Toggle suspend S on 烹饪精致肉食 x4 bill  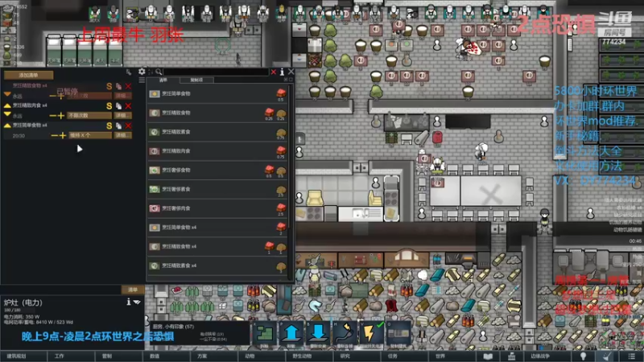pos(109,106)
